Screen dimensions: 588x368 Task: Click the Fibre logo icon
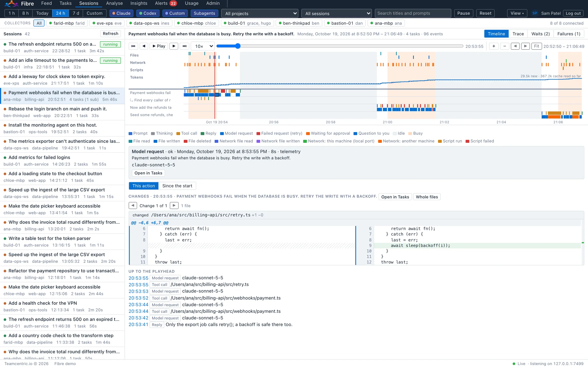[x=12, y=3]
